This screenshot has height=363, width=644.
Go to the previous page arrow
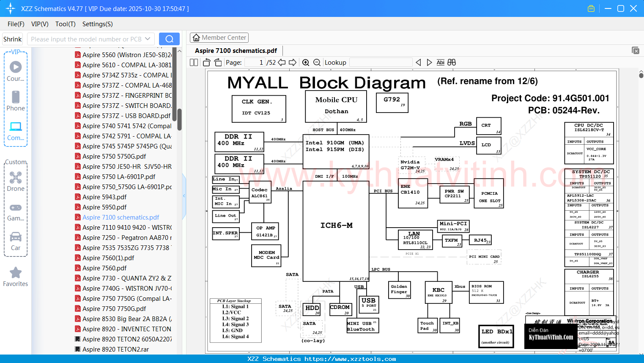click(282, 63)
